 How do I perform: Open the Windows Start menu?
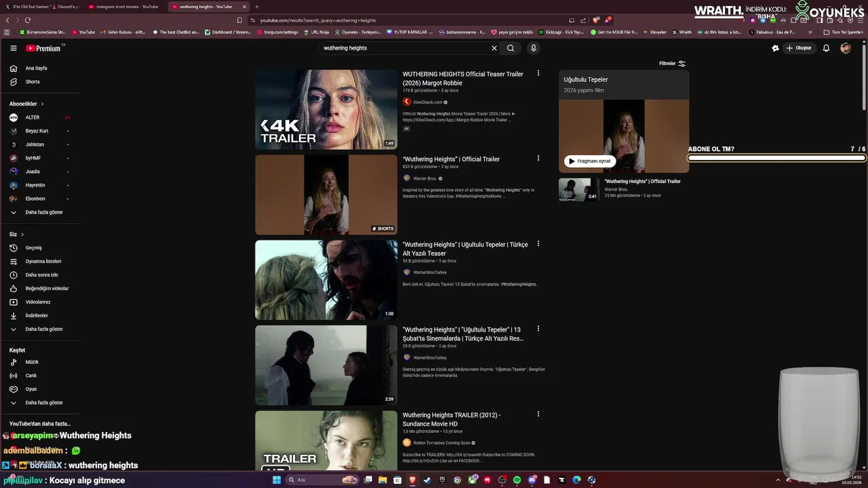pyautogui.click(x=277, y=480)
